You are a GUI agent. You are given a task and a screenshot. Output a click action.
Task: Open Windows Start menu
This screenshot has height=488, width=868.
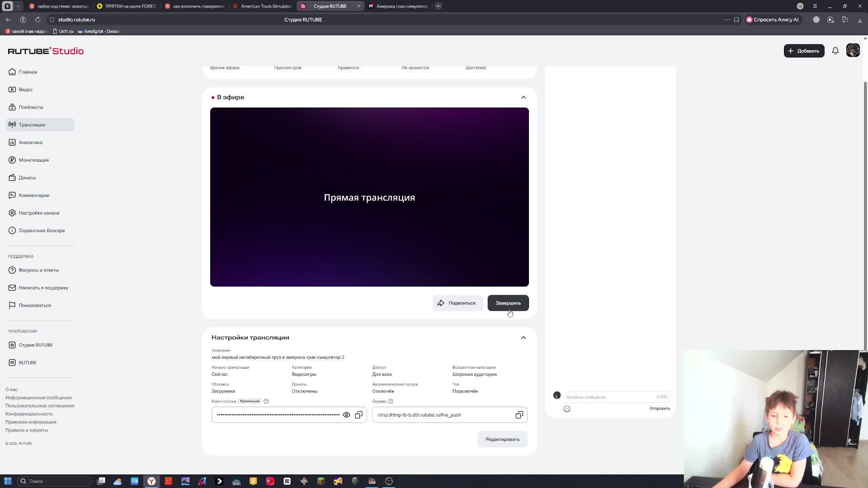pos(8,481)
